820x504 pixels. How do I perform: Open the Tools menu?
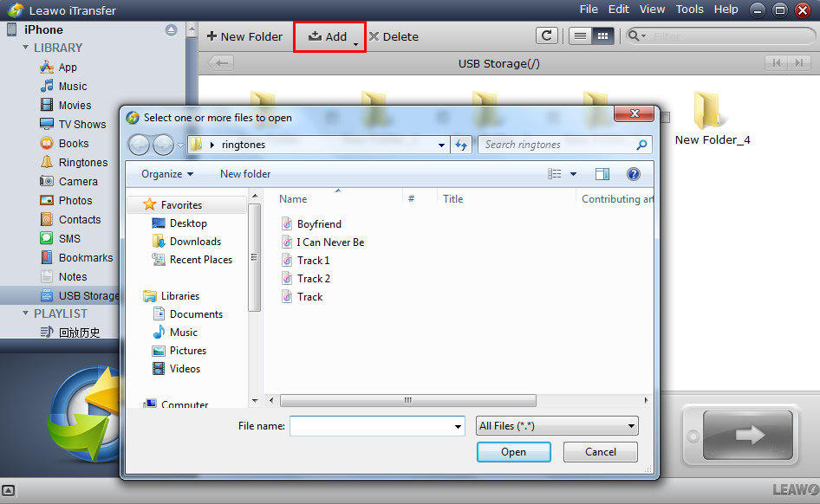click(690, 10)
